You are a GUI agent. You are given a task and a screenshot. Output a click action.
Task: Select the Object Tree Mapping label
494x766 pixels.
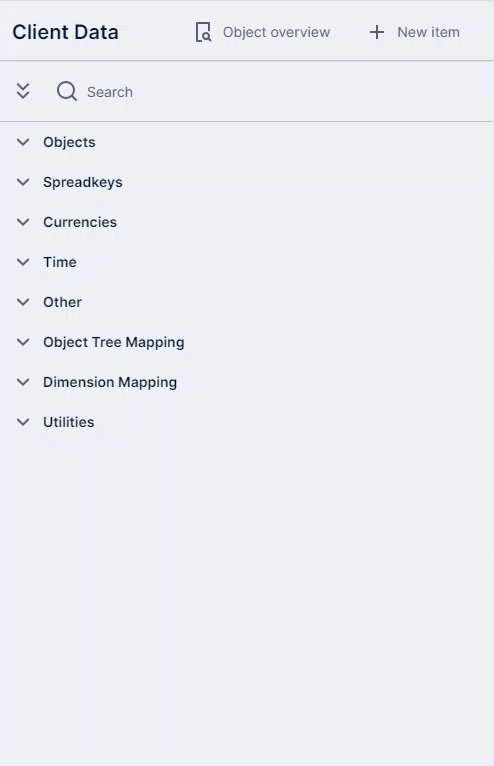114,342
